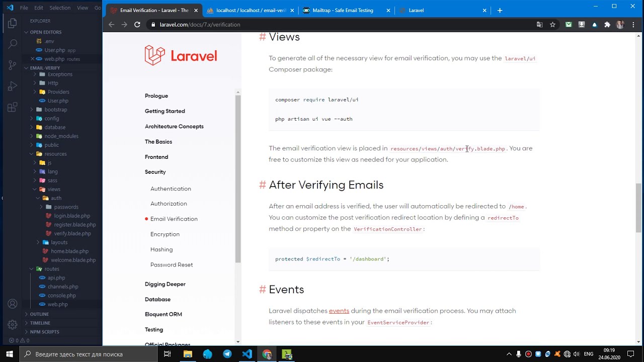Open the Selection menu in VS Code
Viewport: 644px width, 362px height.
(60, 8)
